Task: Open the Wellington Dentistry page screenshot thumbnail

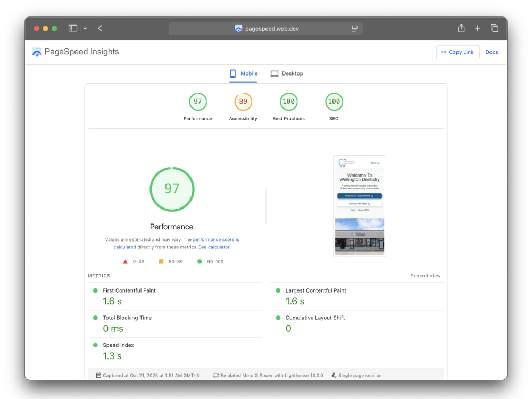Action: pyautogui.click(x=360, y=206)
